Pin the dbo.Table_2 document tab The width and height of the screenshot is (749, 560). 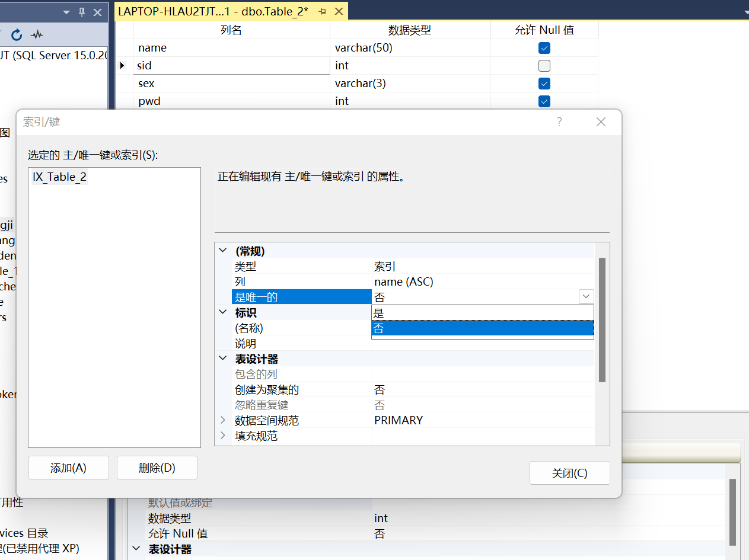[322, 11]
